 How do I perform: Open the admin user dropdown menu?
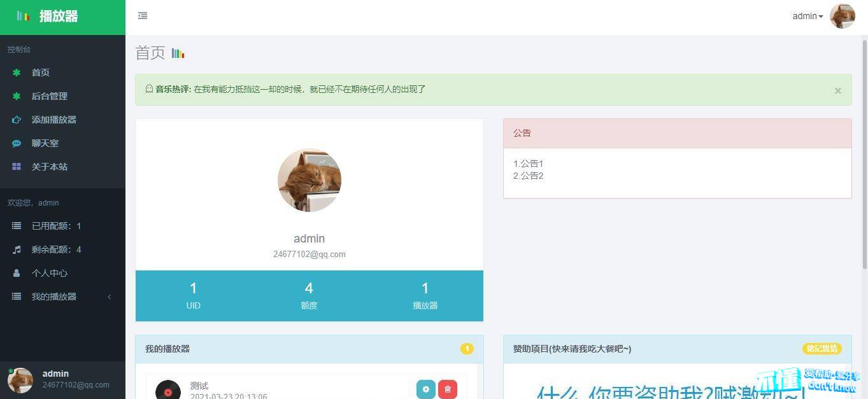(x=807, y=17)
